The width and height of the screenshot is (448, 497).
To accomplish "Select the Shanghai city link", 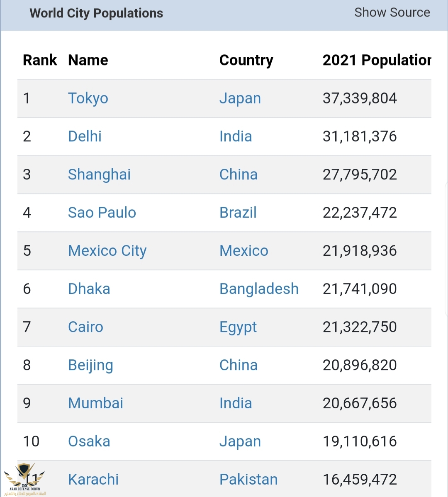I will click(x=99, y=175).
